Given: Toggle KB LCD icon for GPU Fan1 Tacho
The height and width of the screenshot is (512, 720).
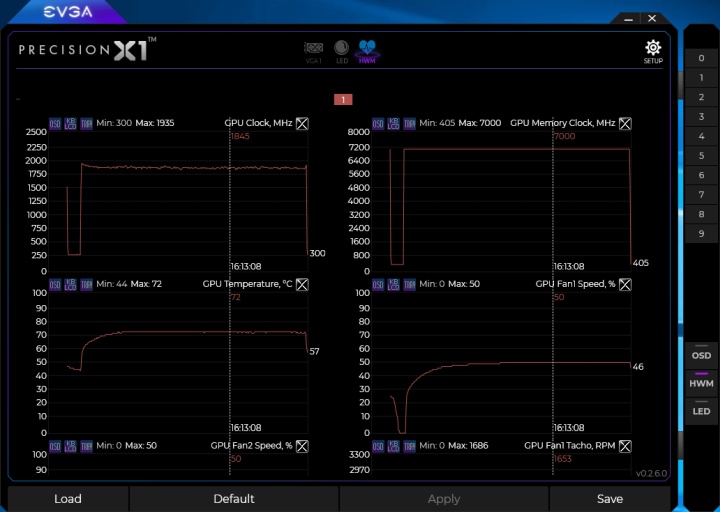Looking at the screenshot, I should click(394, 446).
